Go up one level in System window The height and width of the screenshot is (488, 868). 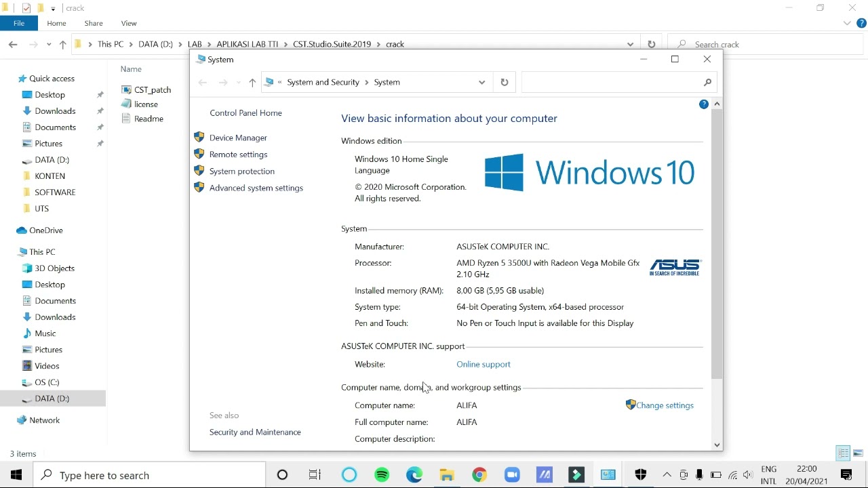[252, 82]
